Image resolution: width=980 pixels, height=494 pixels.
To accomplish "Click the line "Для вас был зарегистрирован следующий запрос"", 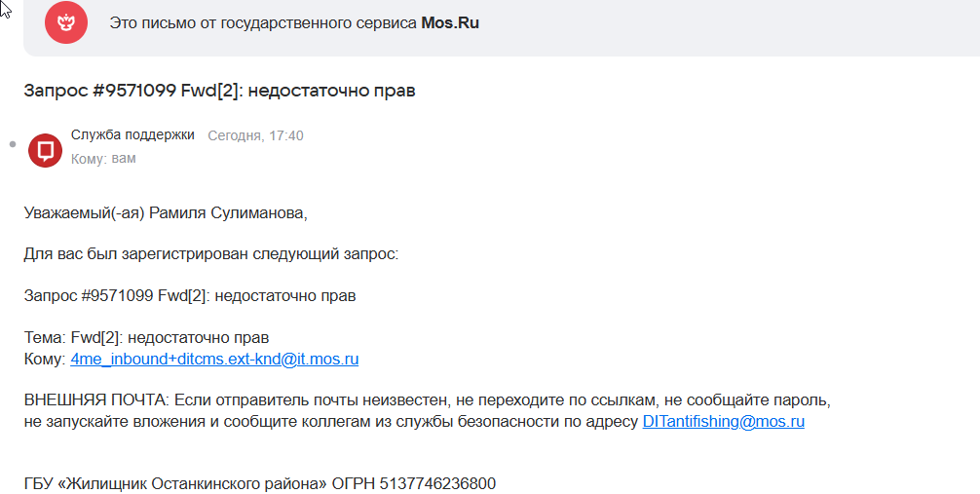I will coord(211,254).
